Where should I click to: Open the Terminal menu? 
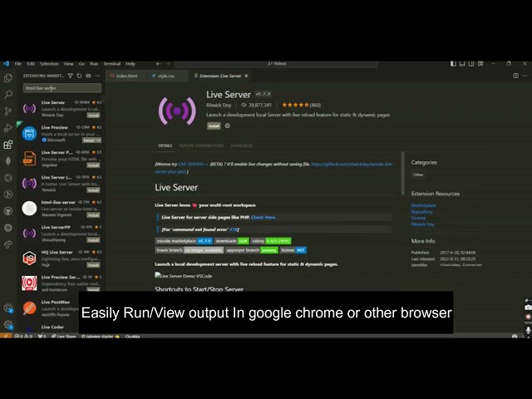(111, 63)
